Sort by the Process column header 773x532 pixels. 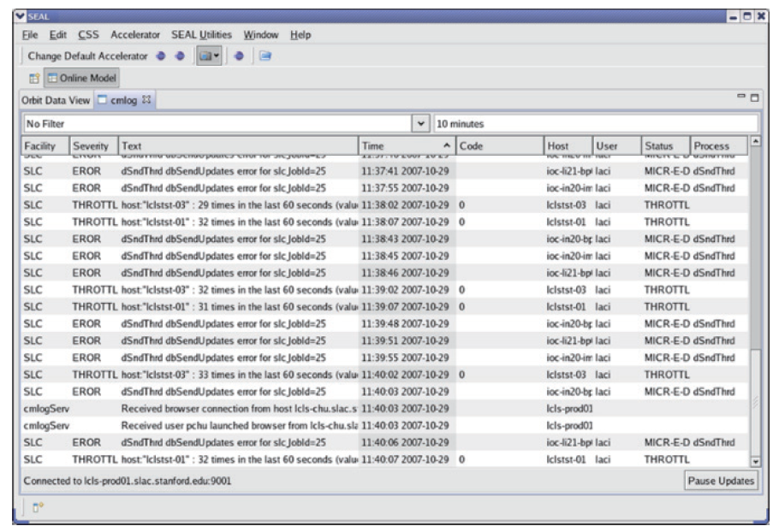click(x=719, y=145)
